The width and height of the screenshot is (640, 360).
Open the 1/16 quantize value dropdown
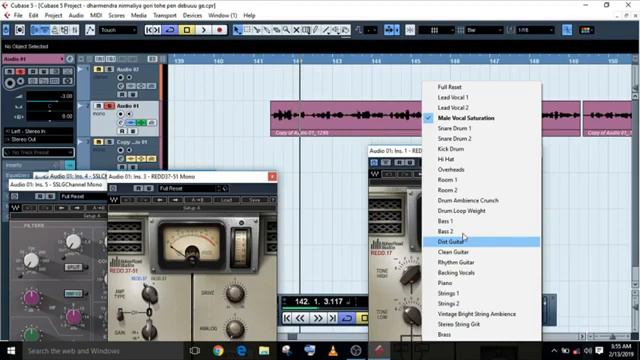[535, 30]
